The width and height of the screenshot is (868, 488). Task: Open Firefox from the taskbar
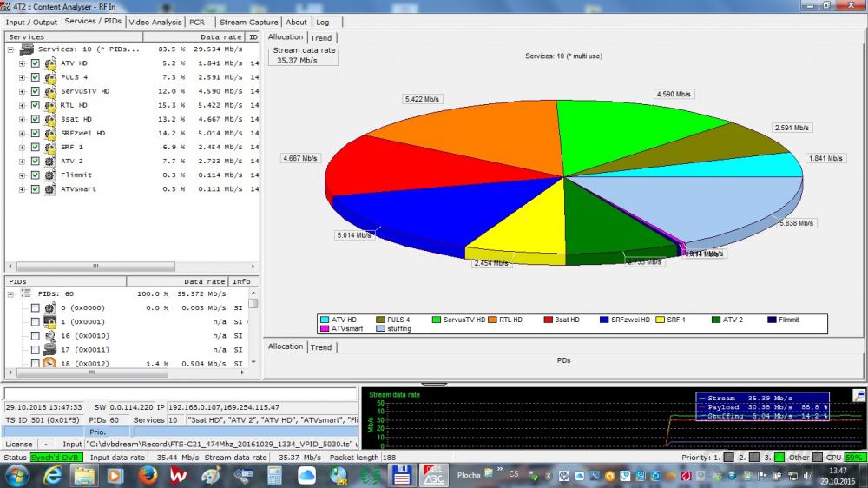coord(148,475)
